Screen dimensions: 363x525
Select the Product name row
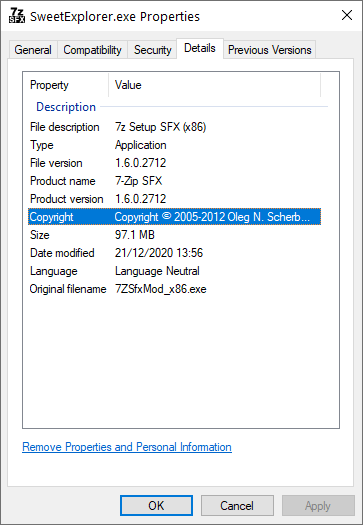174,181
